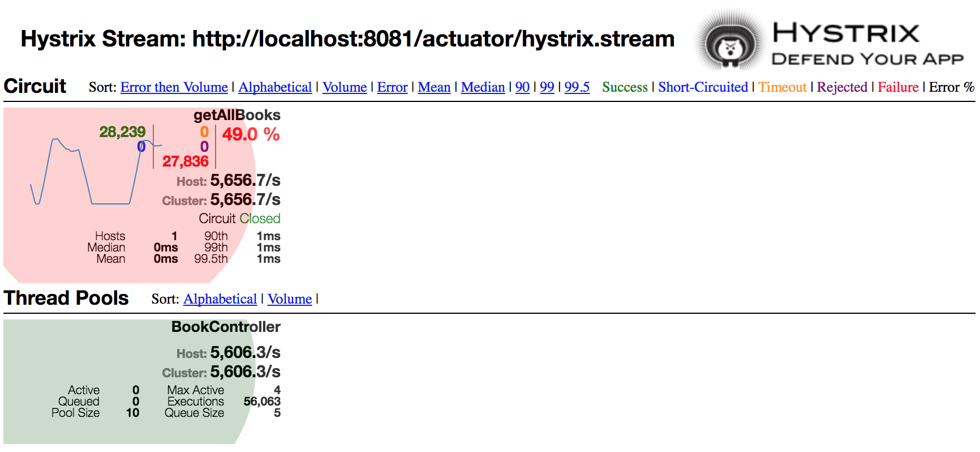
Task: Click the Rejected legend label
Action: (x=842, y=87)
